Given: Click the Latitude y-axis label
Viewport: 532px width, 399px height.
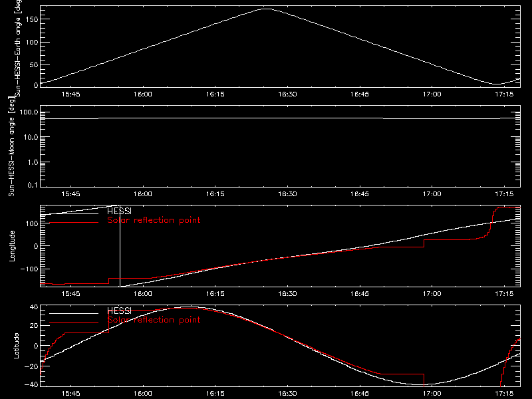Looking at the screenshot, I should (16, 346).
